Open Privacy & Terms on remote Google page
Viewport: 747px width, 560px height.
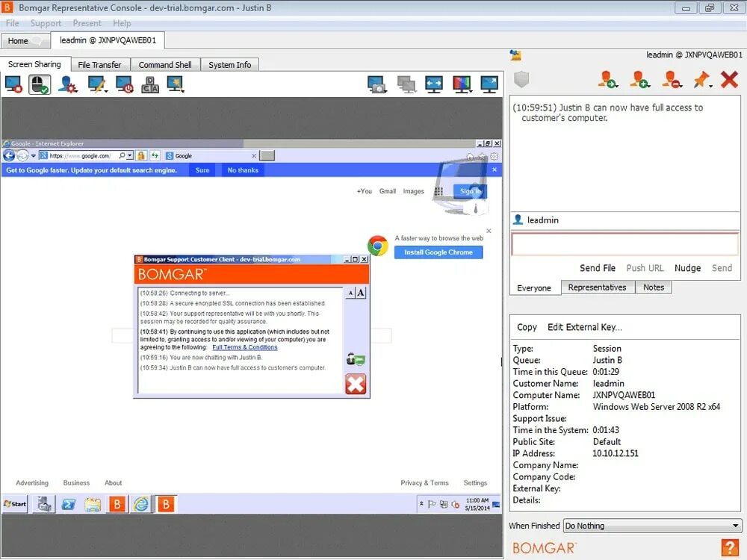[424, 482]
